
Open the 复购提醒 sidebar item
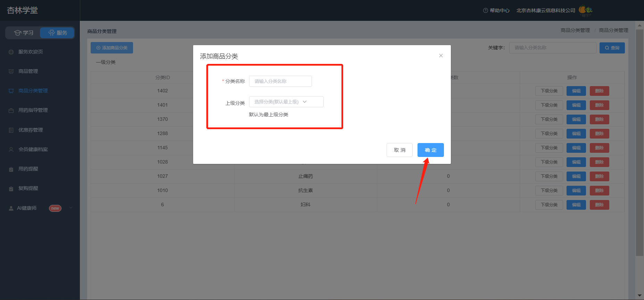pos(28,188)
